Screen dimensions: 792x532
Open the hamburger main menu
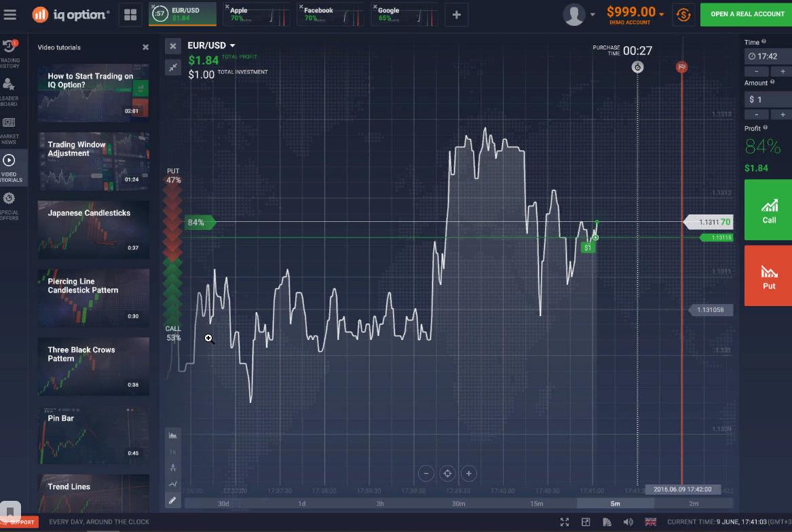(x=10, y=15)
